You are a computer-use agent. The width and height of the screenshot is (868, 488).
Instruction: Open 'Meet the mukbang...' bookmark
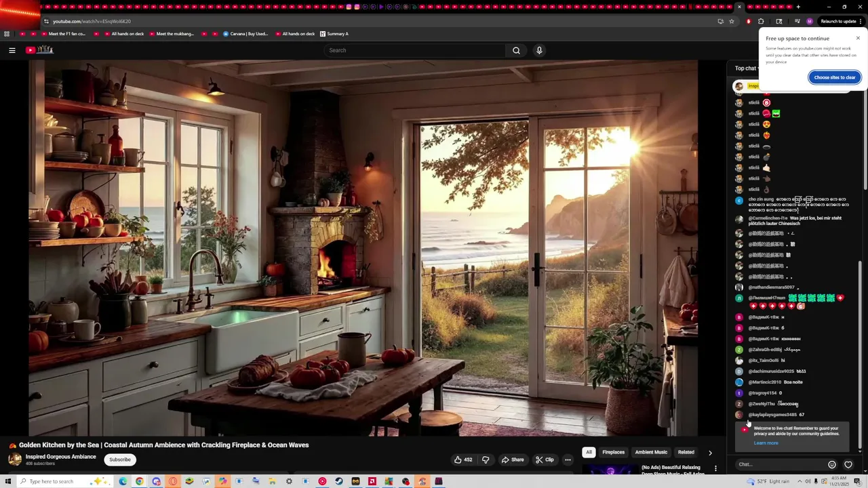(x=171, y=34)
